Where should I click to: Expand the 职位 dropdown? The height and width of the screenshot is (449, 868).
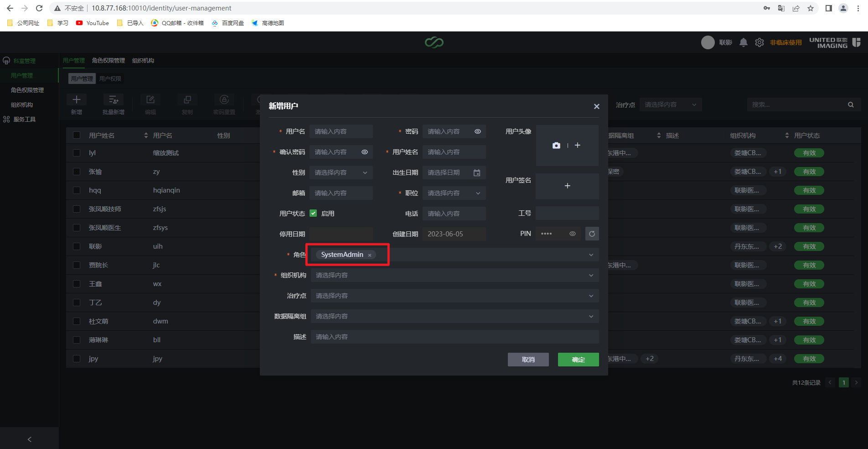pos(454,193)
